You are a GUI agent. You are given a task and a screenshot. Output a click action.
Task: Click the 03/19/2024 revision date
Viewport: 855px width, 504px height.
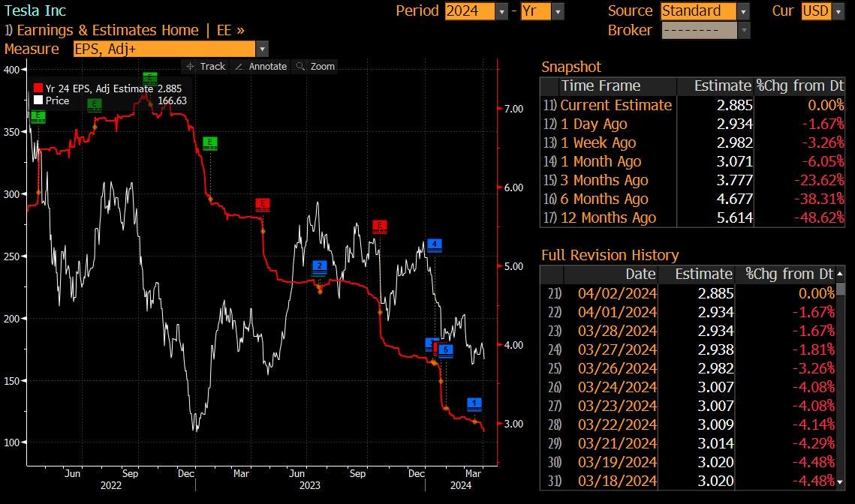click(x=617, y=462)
